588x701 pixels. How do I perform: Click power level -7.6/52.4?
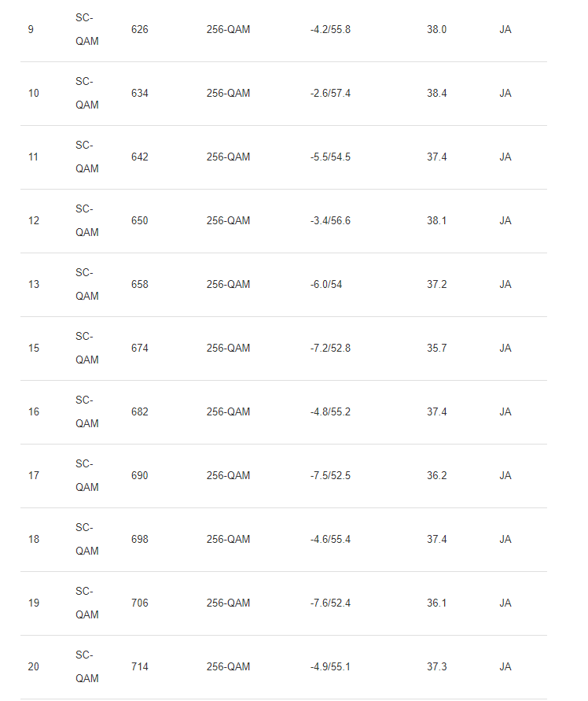coord(330,603)
